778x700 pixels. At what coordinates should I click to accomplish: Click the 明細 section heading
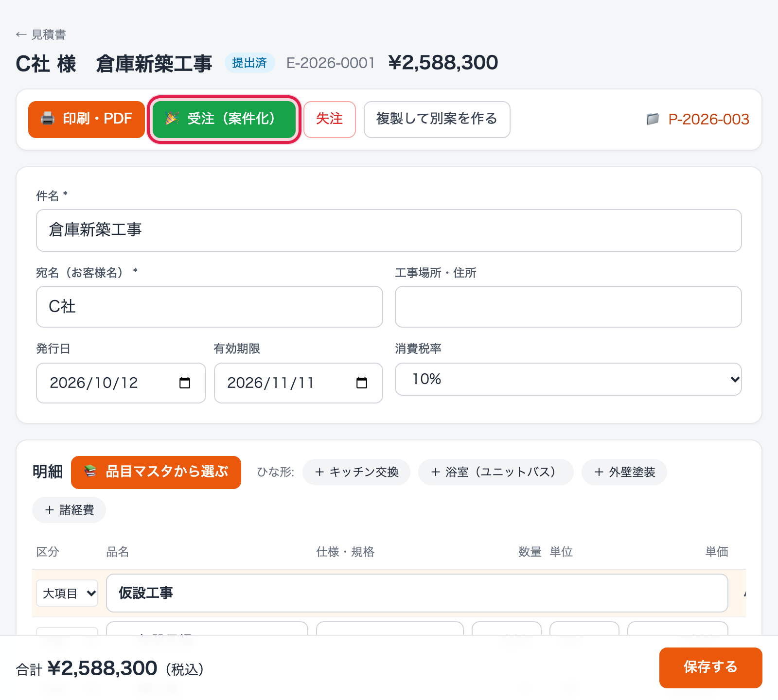click(48, 472)
